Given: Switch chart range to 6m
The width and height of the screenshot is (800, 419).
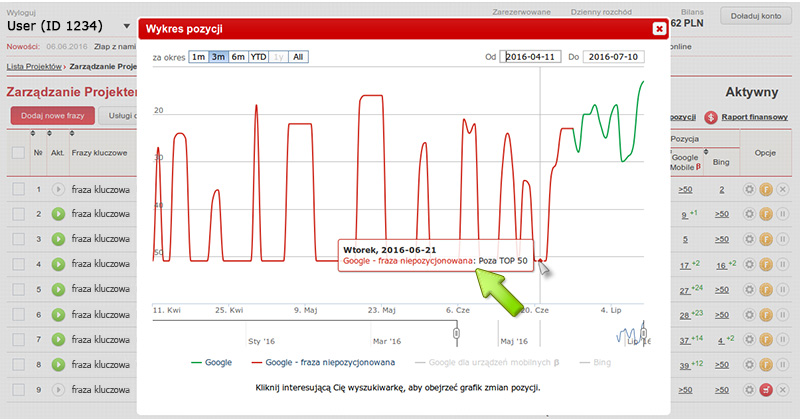Looking at the screenshot, I should coord(238,58).
